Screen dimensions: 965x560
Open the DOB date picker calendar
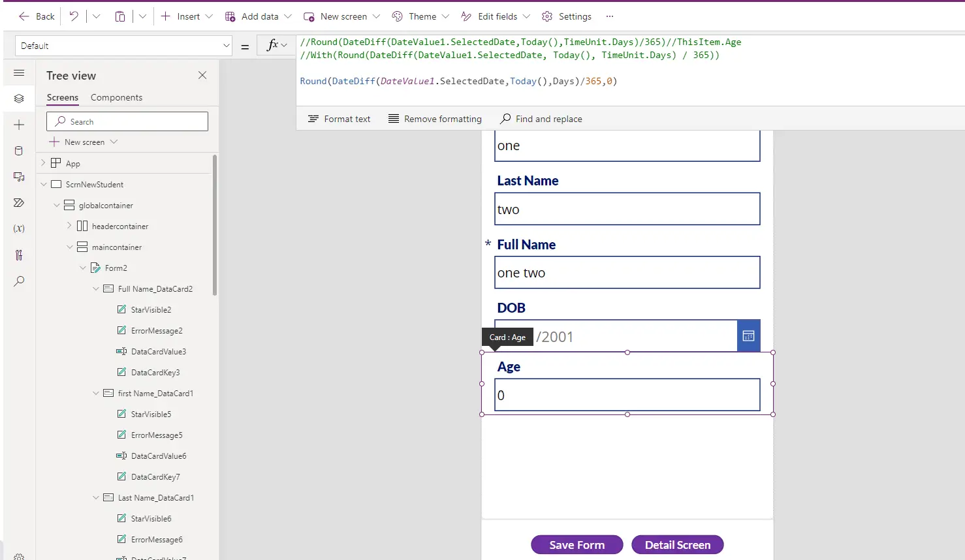[748, 335]
